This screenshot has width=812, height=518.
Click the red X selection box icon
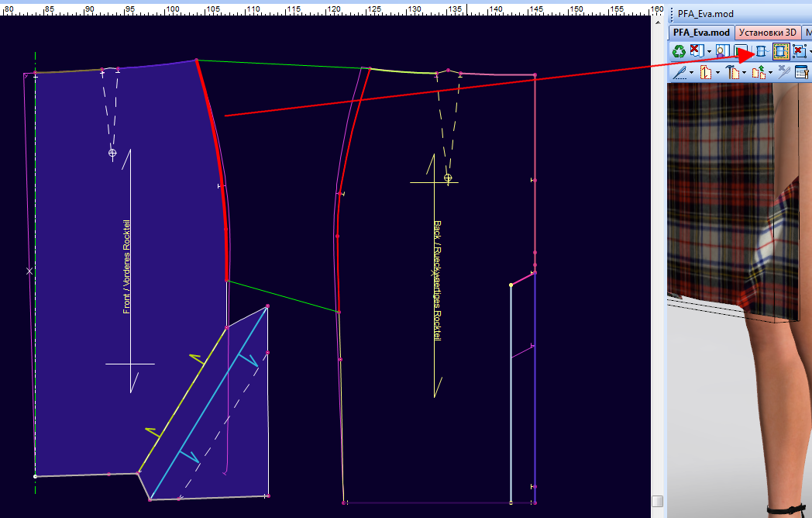pos(800,52)
